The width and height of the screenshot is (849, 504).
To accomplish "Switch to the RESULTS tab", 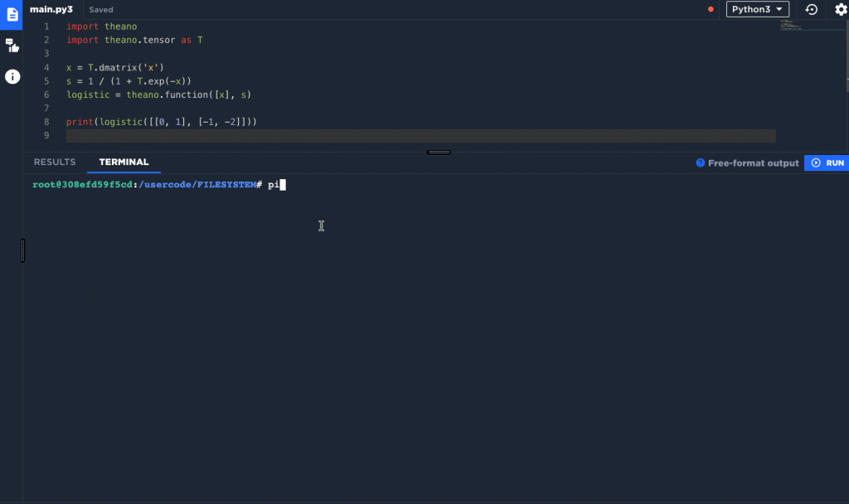I will click(55, 162).
